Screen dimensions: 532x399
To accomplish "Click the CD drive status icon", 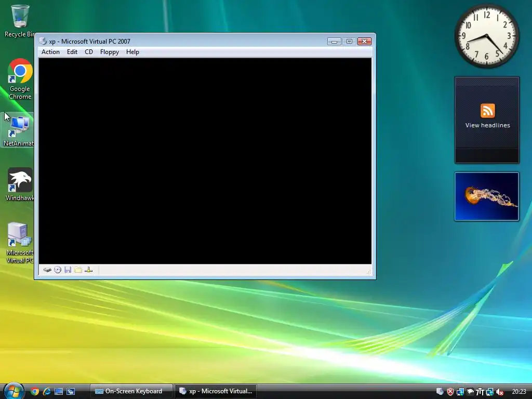I will (58, 270).
